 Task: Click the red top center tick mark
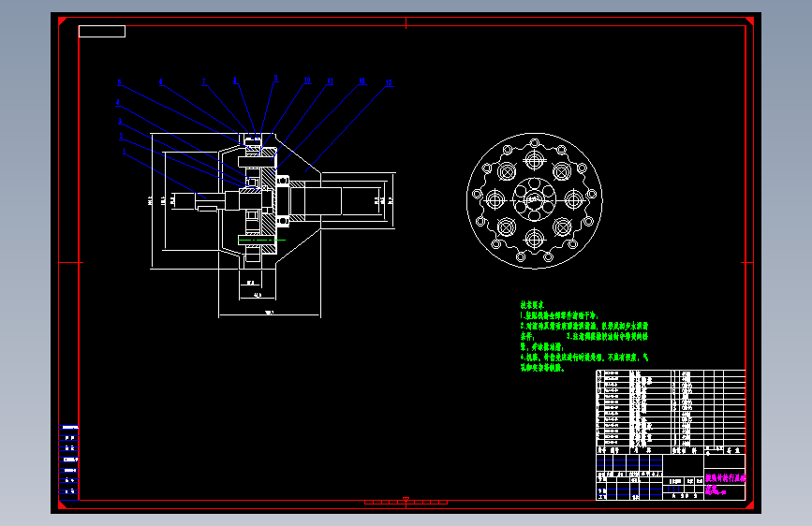pos(406,22)
